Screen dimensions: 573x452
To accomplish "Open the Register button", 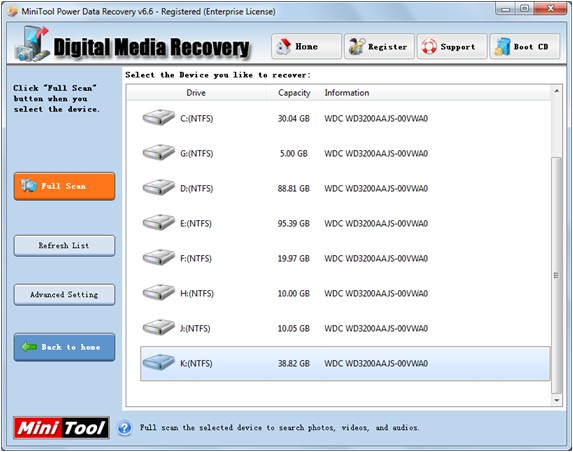I will pos(379,46).
